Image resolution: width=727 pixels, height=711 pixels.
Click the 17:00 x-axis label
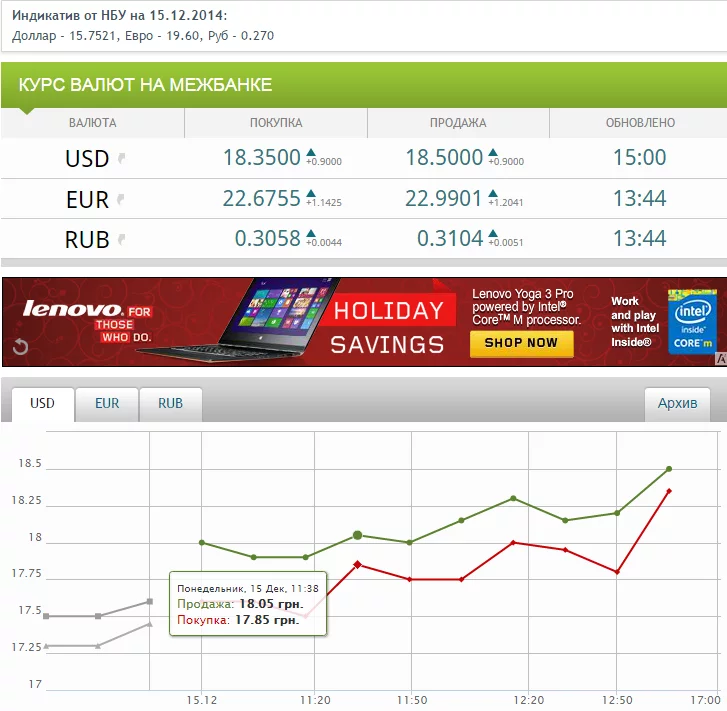[x=706, y=700]
